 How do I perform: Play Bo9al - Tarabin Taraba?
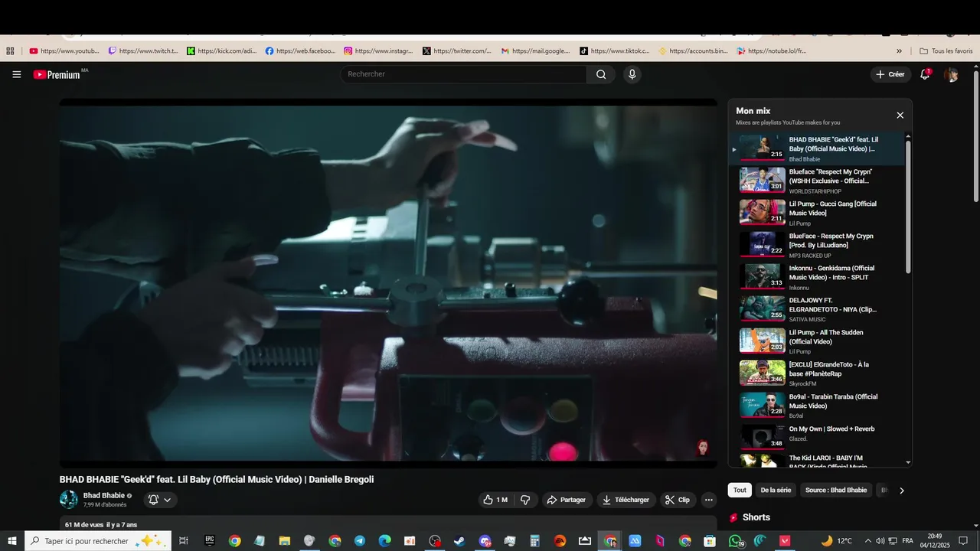point(817,406)
